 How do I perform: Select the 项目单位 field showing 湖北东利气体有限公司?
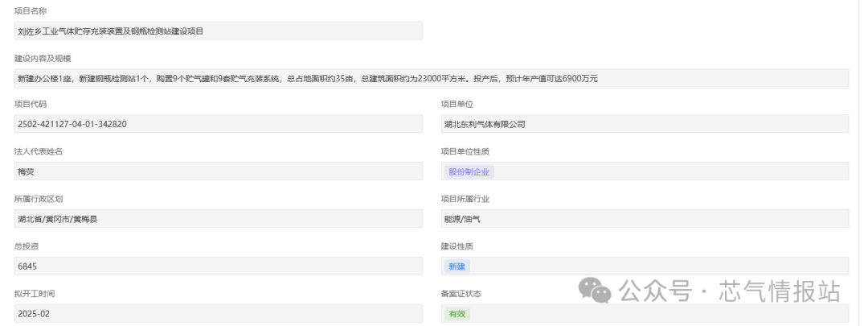point(644,125)
